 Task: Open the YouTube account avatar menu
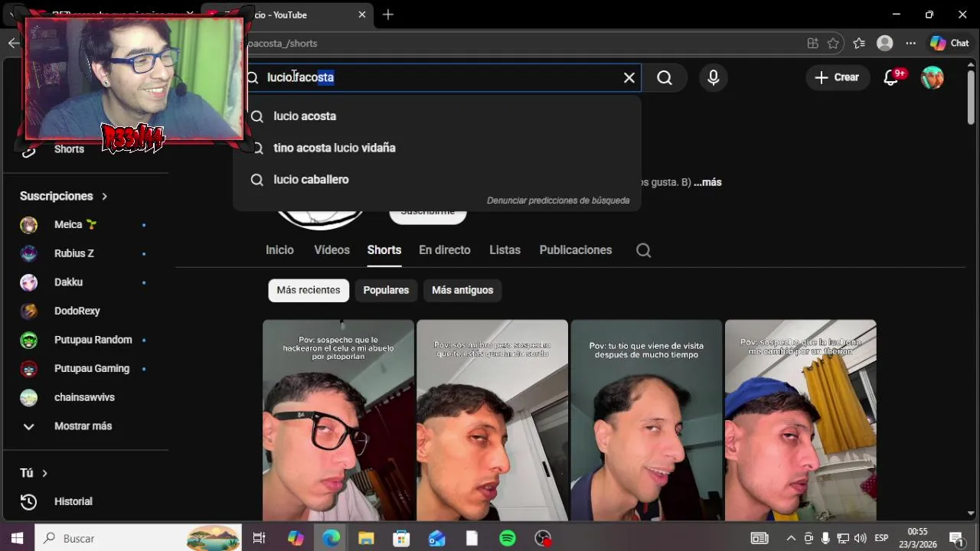[932, 77]
